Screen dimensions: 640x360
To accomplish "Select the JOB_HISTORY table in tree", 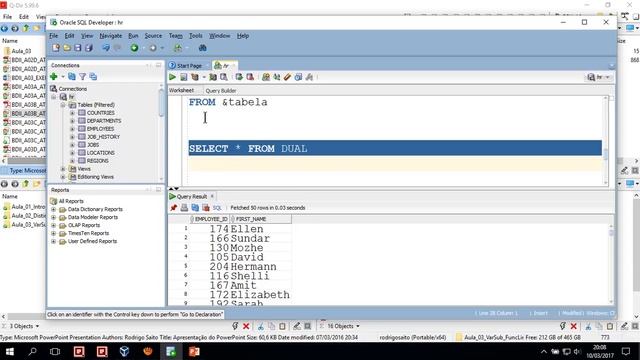I will point(103,137).
